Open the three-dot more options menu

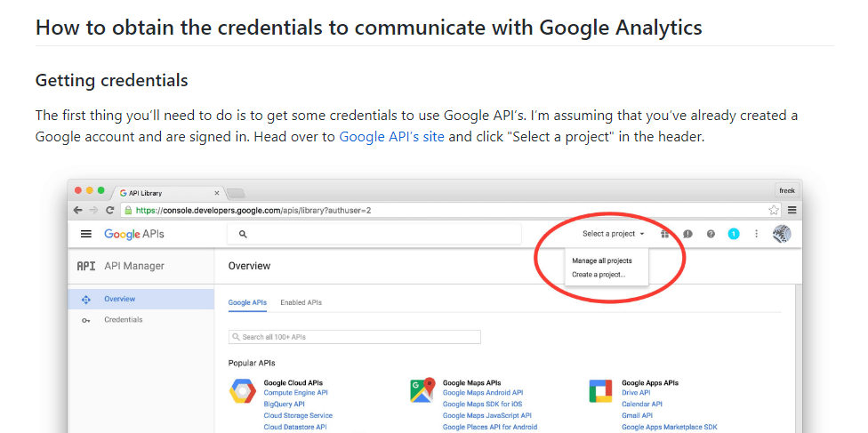coord(756,234)
